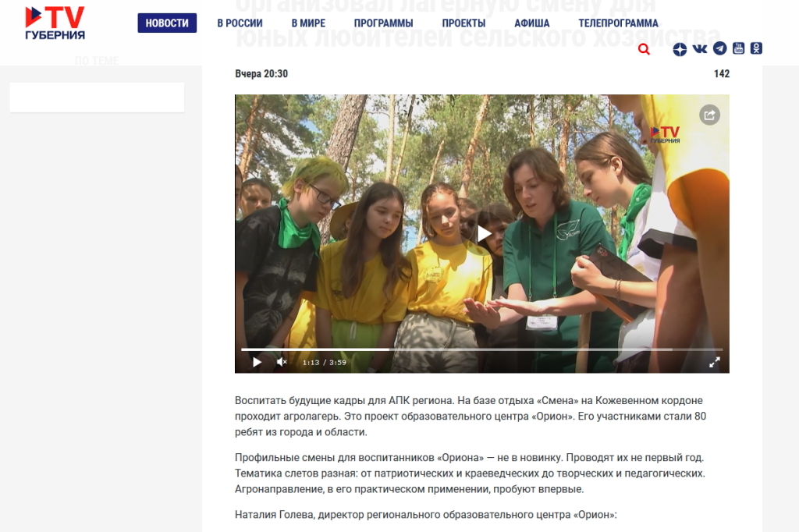The width and height of the screenshot is (799, 532).
Task: Click the TV Губерния logo in the header
Action: click(x=55, y=23)
